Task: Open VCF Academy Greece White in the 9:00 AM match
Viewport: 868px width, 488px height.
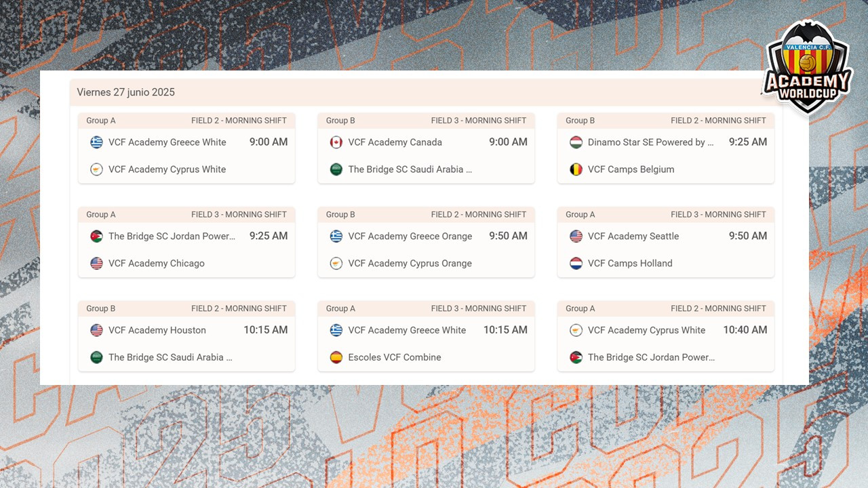Action: click(x=167, y=142)
